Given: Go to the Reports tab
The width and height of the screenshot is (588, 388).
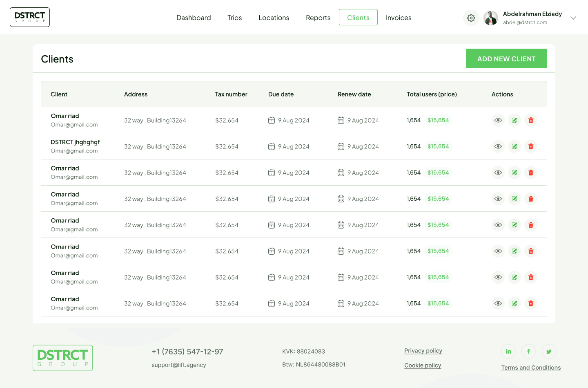Looking at the screenshot, I should [x=318, y=18].
